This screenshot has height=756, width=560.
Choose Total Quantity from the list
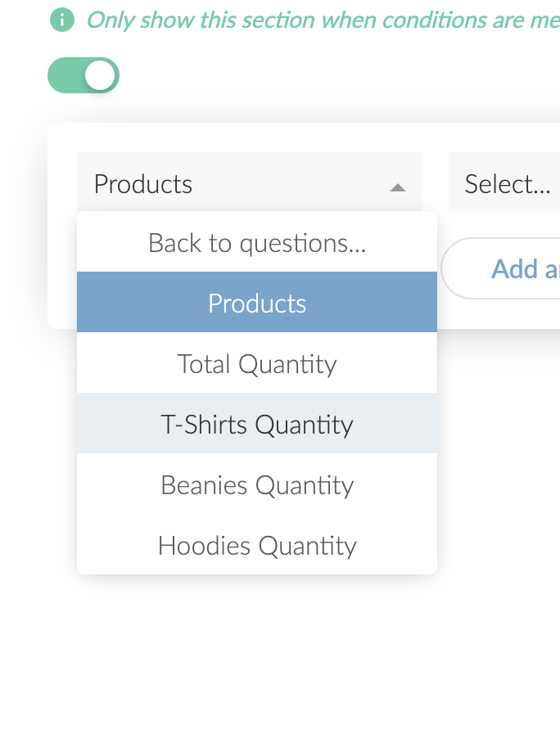coord(256,363)
